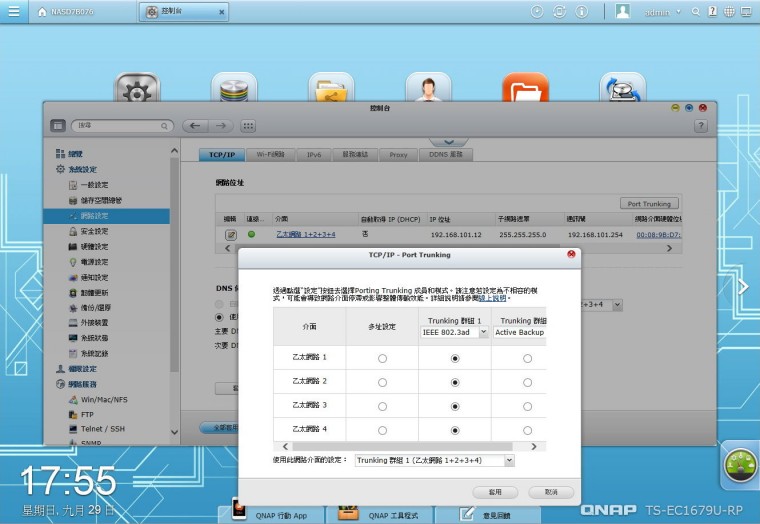Click the desktop next-page arrow on right edge
760x524 pixels.
coord(742,287)
